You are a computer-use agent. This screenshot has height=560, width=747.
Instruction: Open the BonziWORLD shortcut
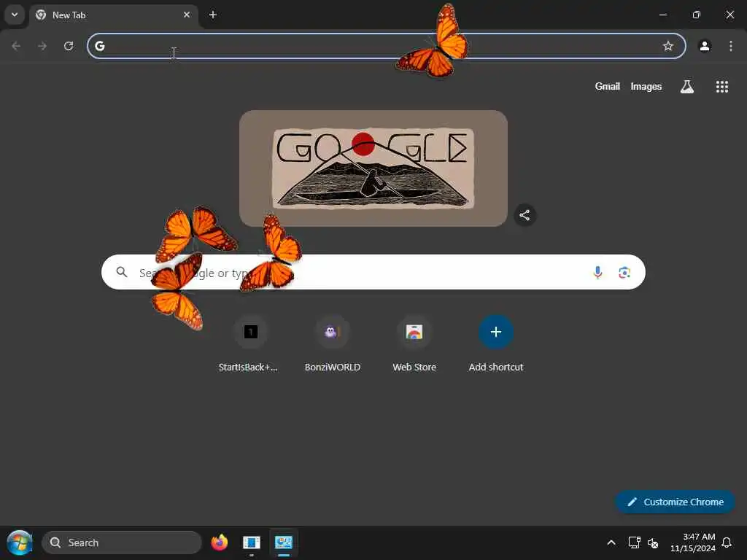point(333,344)
